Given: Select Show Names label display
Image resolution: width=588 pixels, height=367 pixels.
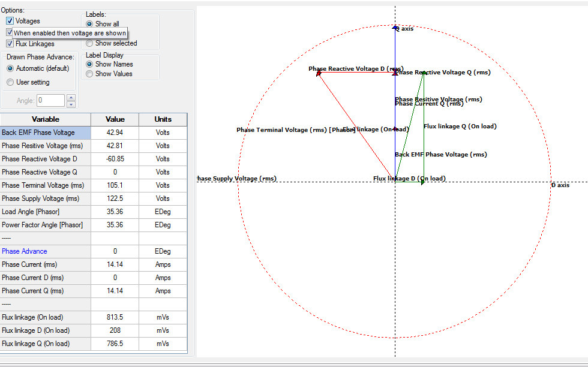Looking at the screenshot, I should click(89, 64).
